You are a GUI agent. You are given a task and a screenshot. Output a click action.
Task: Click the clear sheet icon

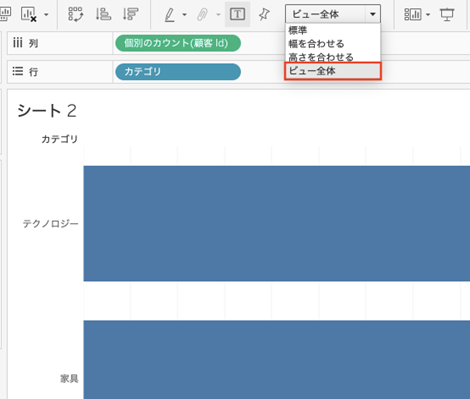(x=28, y=14)
